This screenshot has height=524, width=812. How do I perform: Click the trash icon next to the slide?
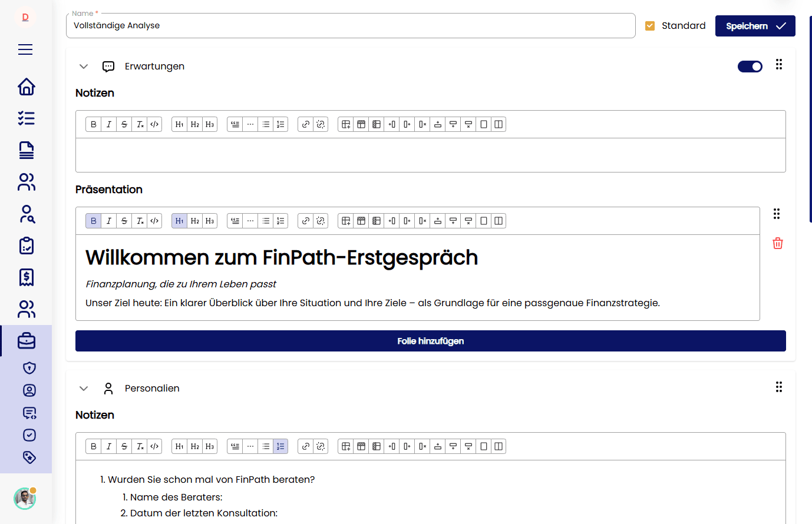(x=777, y=243)
